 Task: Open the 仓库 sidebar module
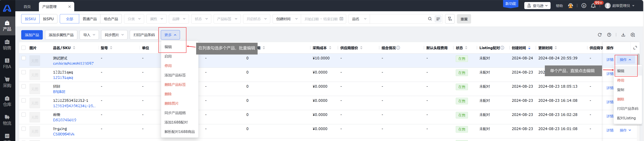(x=7, y=101)
